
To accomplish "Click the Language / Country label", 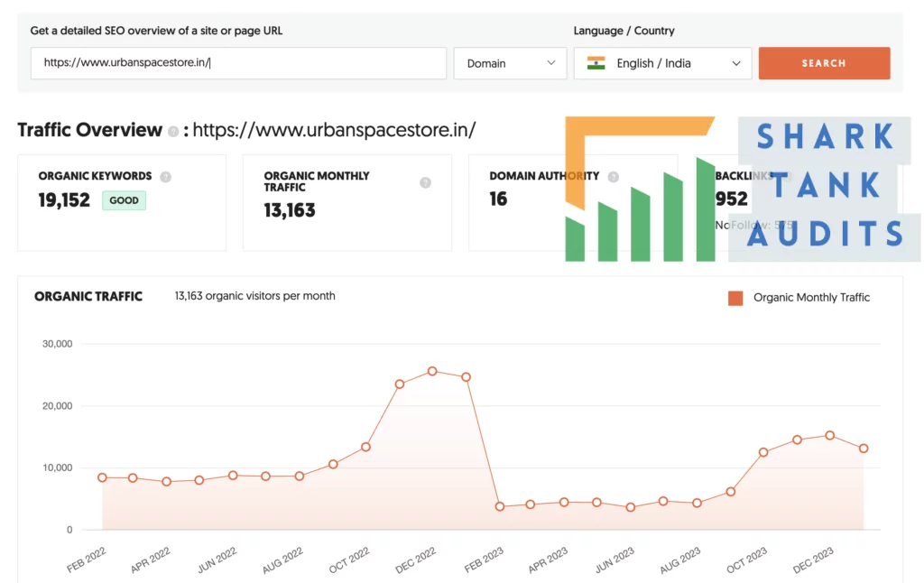I will click(624, 31).
